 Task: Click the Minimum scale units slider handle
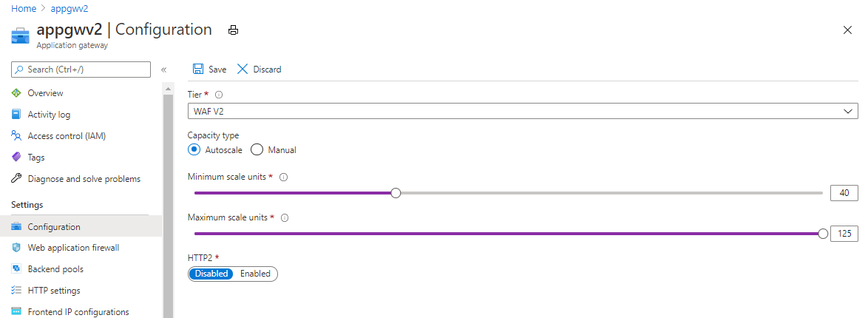pos(396,193)
